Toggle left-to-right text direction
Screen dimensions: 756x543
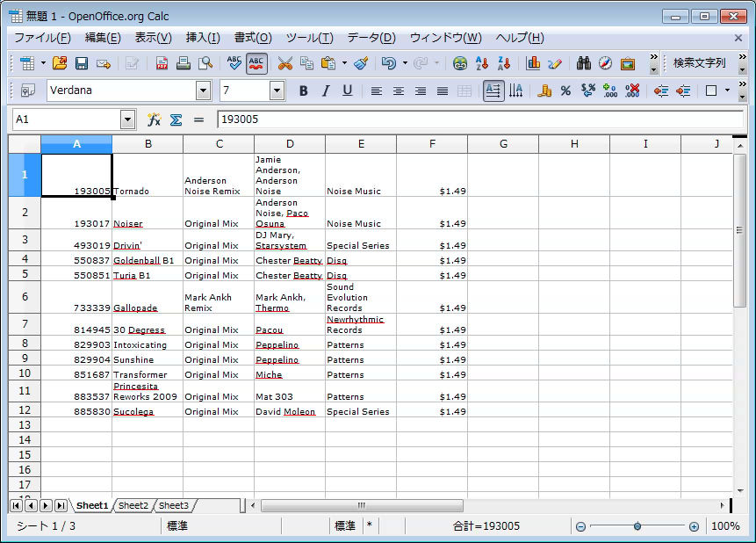[493, 90]
